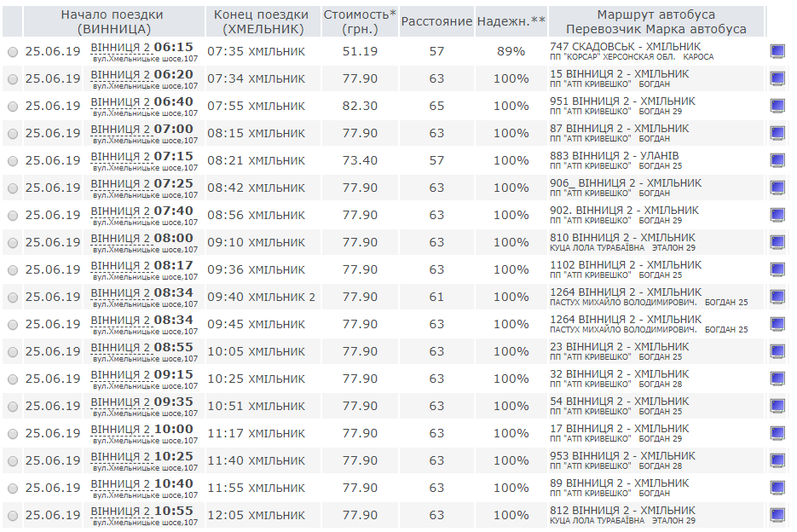797x532 pixels.
Task: Click arrival text 07:35 ХМІЛЬНИК
Action: 257,51
